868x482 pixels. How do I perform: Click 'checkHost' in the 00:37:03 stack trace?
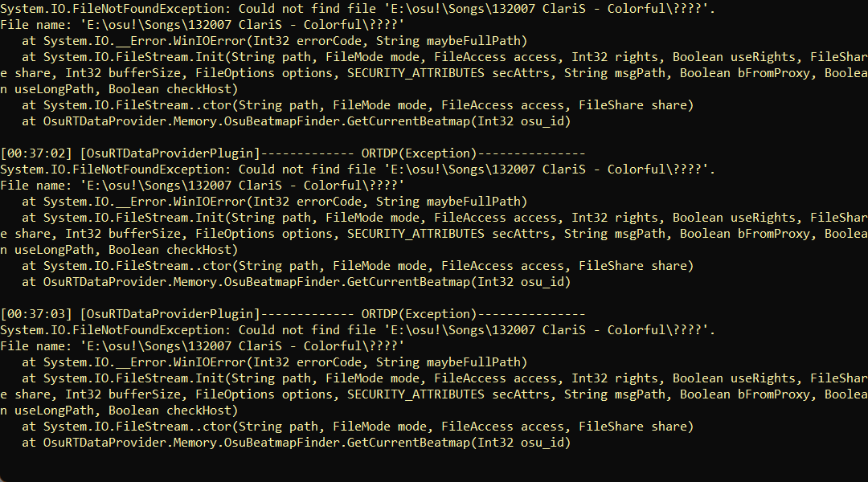(x=199, y=410)
